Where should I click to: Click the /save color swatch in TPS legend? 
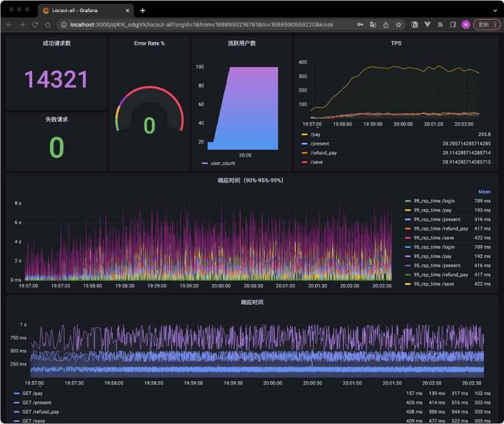[304, 162]
